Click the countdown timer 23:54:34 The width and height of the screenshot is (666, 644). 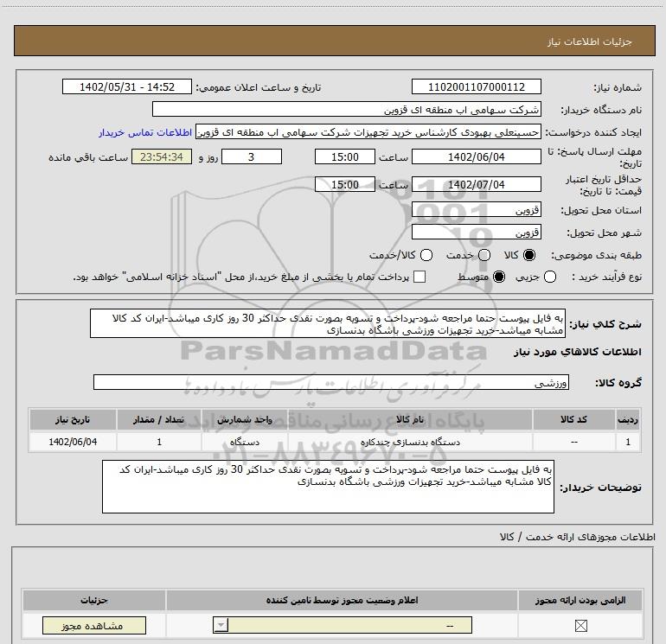coord(162,156)
